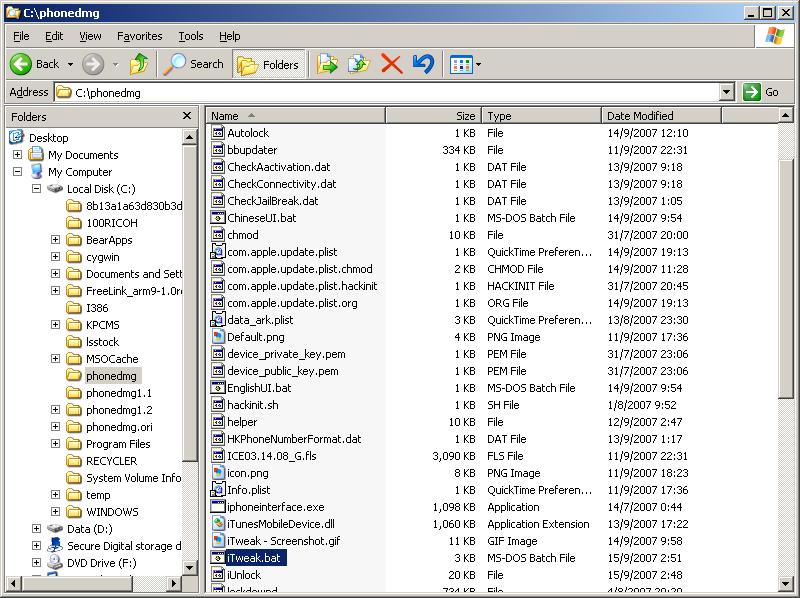800x598 pixels.
Task: Select the ICE03.14.08_G.fls file name
Action: (x=271, y=456)
